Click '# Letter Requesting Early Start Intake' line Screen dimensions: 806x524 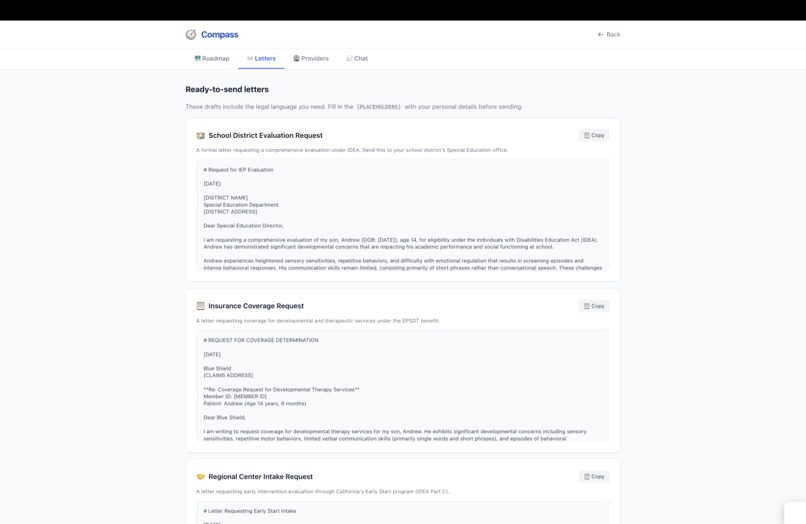pyautogui.click(x=250, y=511)
